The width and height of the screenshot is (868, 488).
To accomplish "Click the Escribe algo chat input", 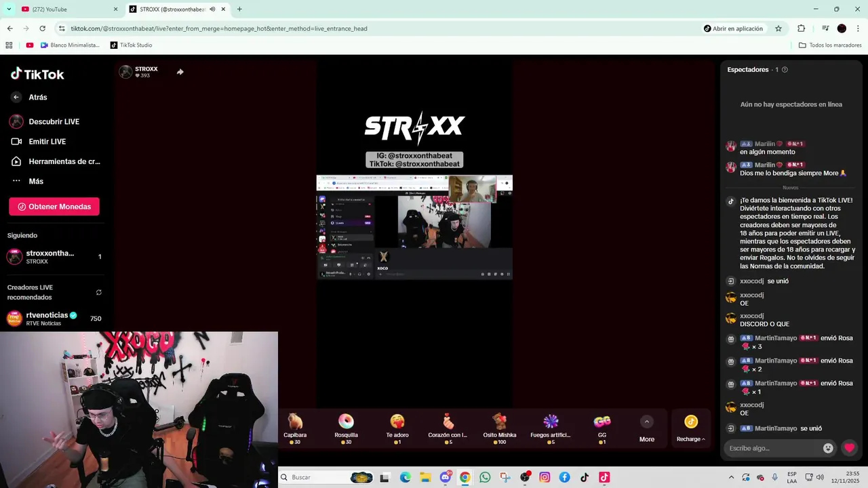I will coord(772,448).
